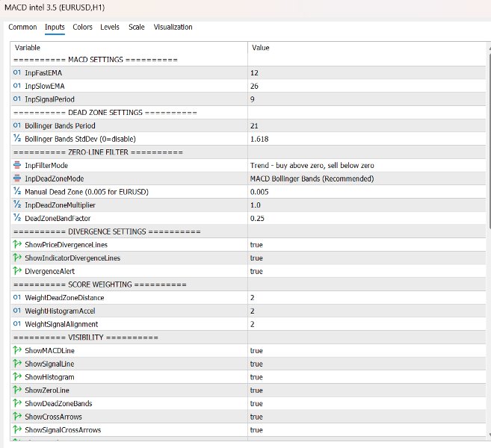This screenshot has width=491, height=448.
Task: Select the DIVERGENCE SETTINGS separator row
Action: coord(248,231)
